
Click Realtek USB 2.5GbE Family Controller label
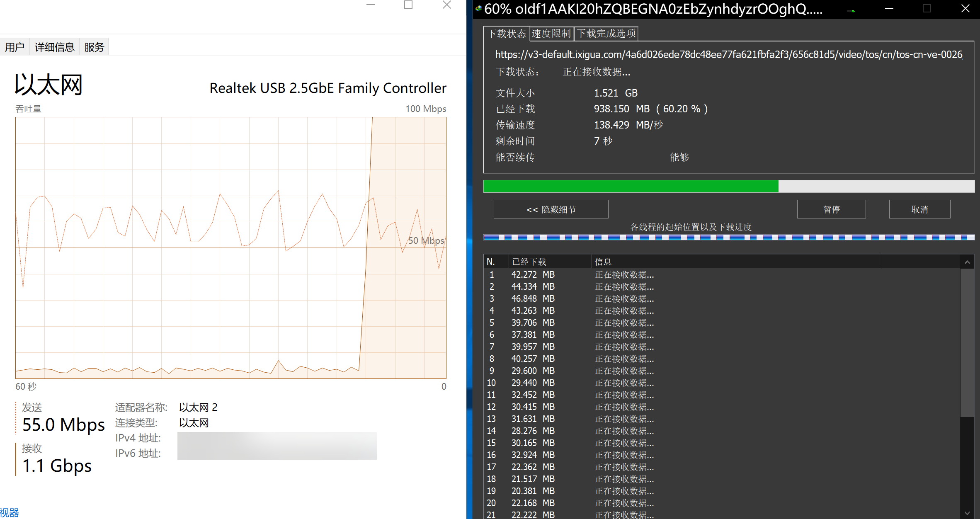coord(328,88)
